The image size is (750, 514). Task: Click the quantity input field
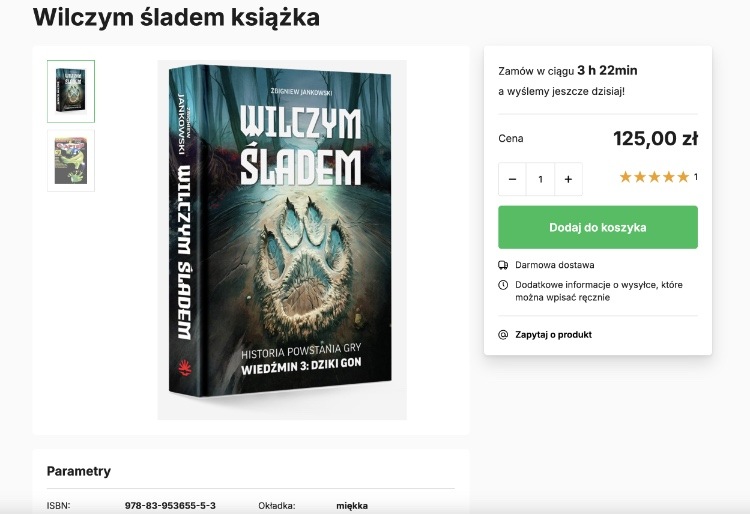(x=540, y=179)
